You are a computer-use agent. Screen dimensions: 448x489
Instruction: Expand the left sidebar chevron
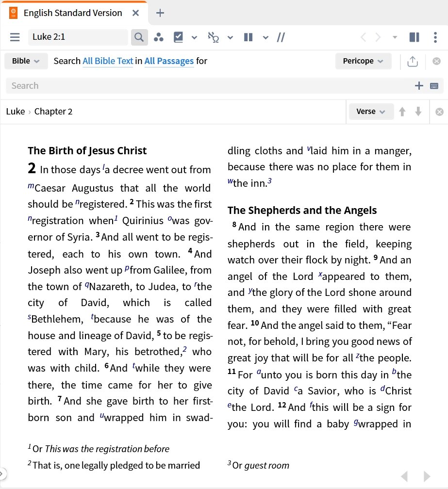2,473
